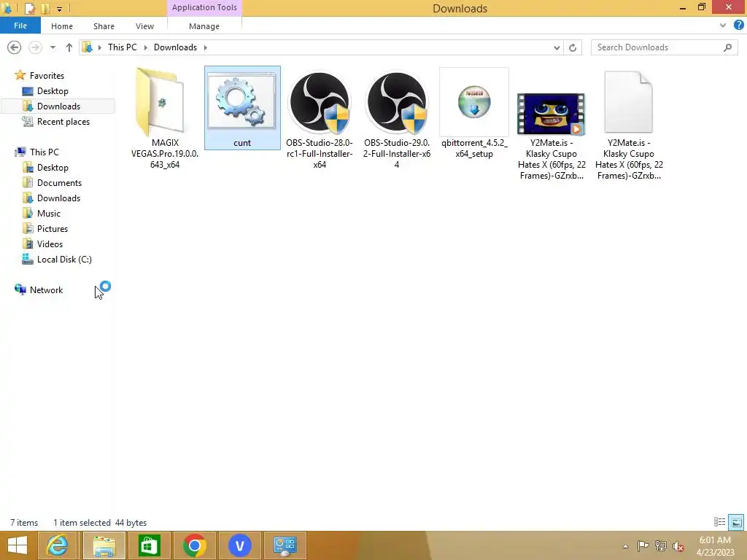
Task: Open the Windows Store taskbar icon
Action: (x=149, y=545)
